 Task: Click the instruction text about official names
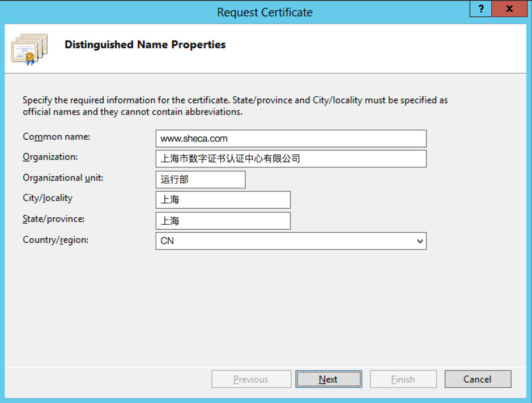(235, 106)
